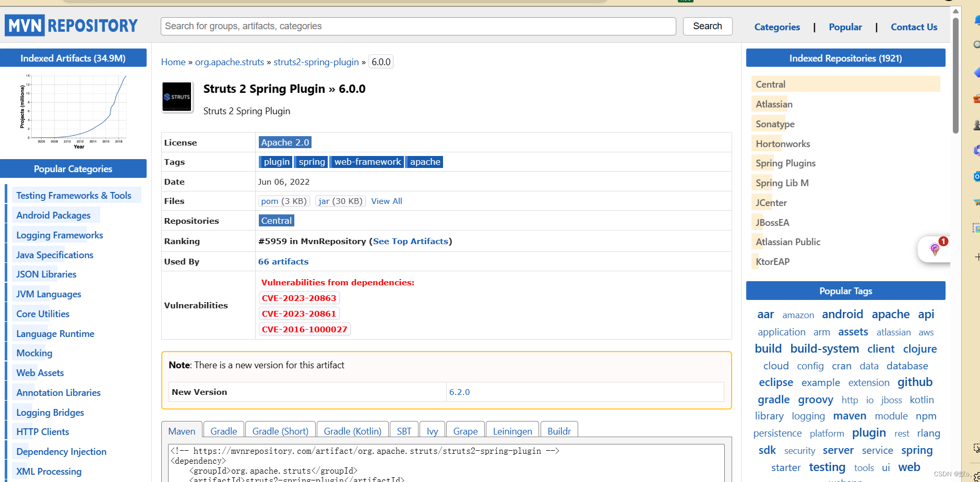
Task: Click the plus icon in browser sidebar
Action: point(977,257)
